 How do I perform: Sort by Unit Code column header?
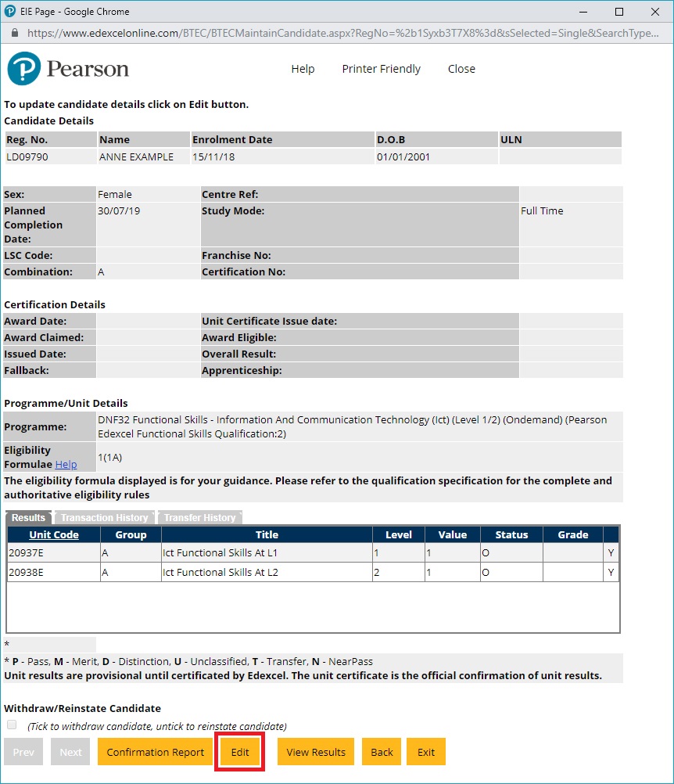click(54, 534)
